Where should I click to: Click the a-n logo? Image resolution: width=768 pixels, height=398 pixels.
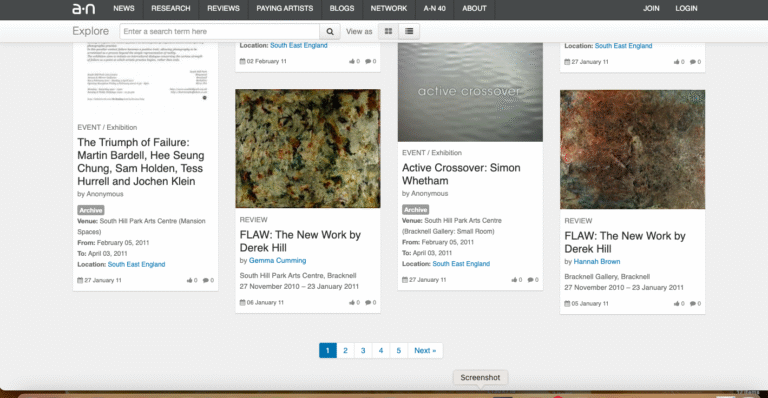[84, 9]
